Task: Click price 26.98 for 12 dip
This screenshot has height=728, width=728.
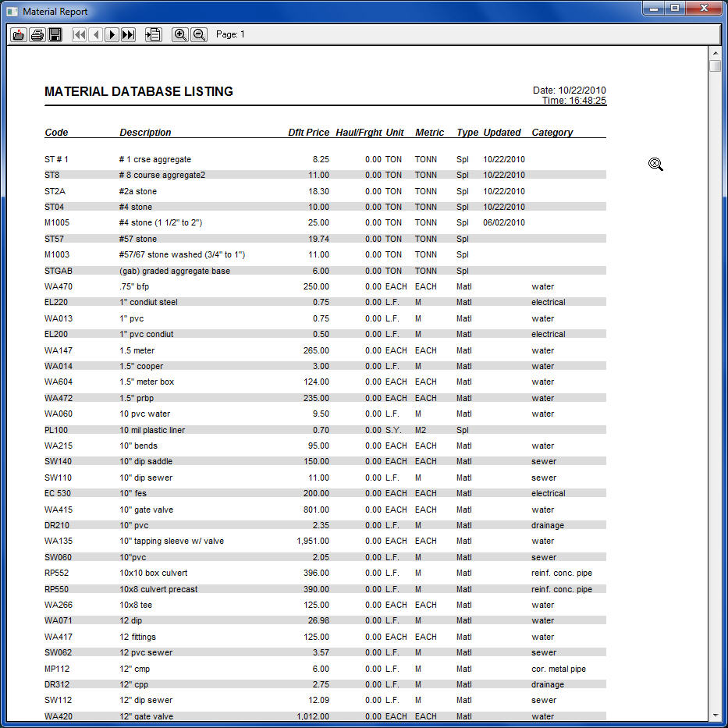Action: coord(318,621)
